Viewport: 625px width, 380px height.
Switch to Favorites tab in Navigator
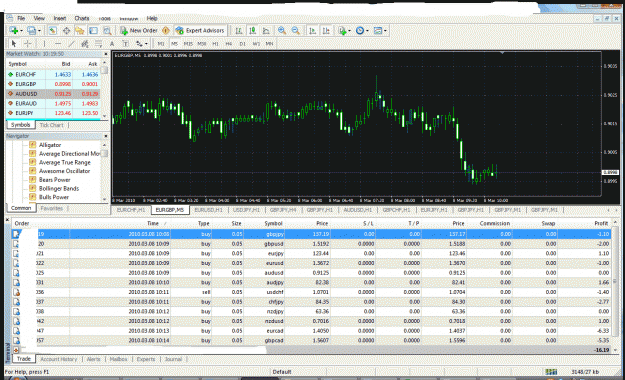tap(51, 209)
